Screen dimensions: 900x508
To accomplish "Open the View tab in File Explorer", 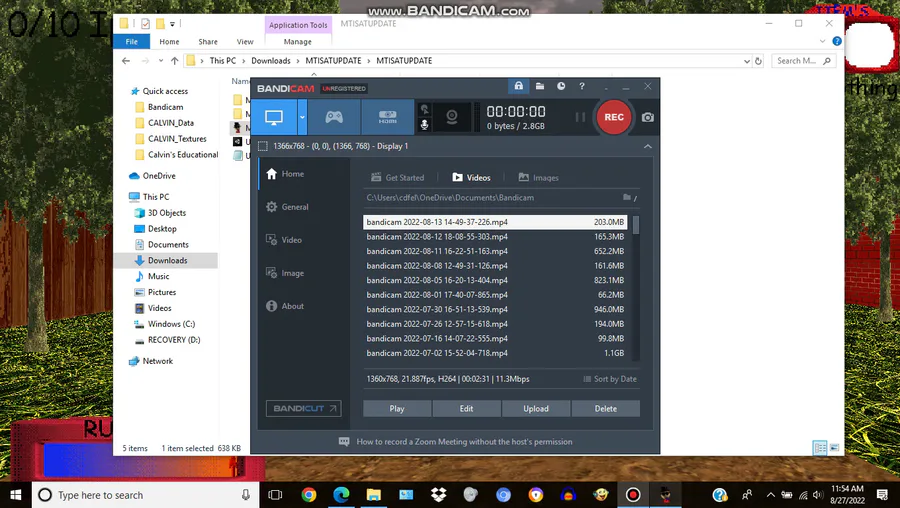I will (245, 41).
